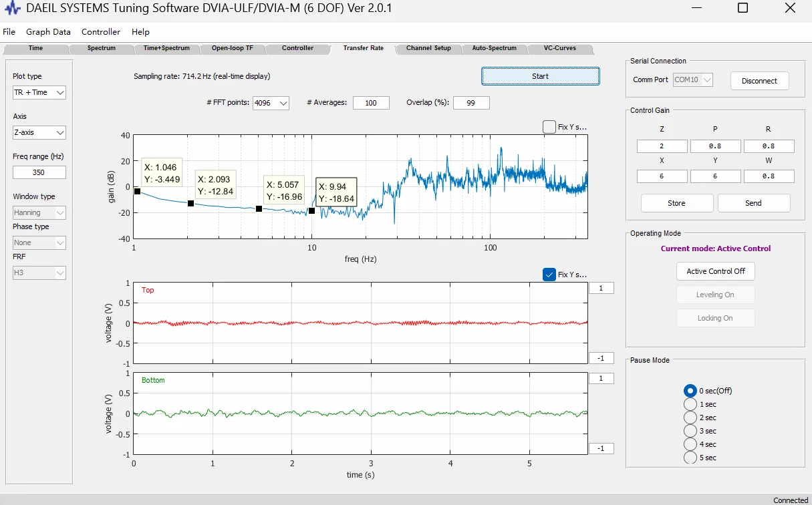The image size is (812, 505).
Task: Click Current mode: Active Control text
Action: tap(716, 248)
